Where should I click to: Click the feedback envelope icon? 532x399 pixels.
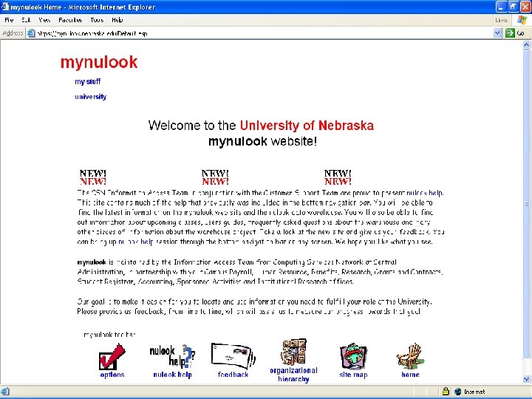point(233,355)
